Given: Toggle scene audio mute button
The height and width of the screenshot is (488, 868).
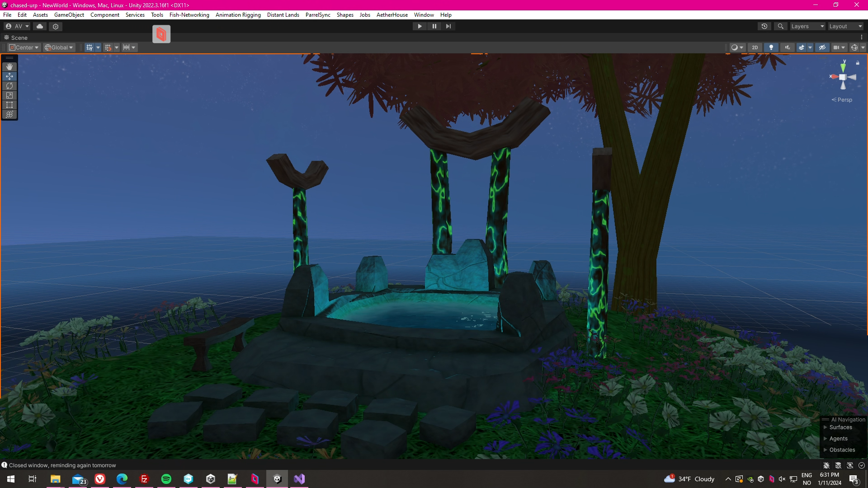Looking at the screenshot, I should (788, 47).
